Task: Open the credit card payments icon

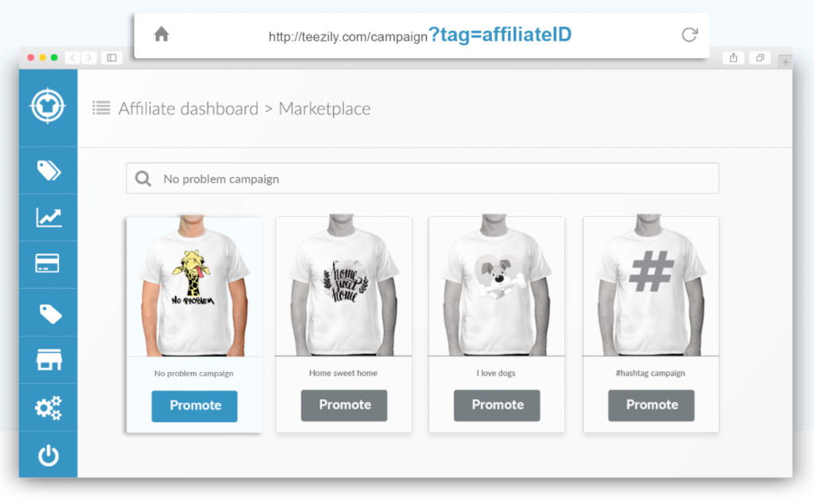Action: [x=47, y=264]
